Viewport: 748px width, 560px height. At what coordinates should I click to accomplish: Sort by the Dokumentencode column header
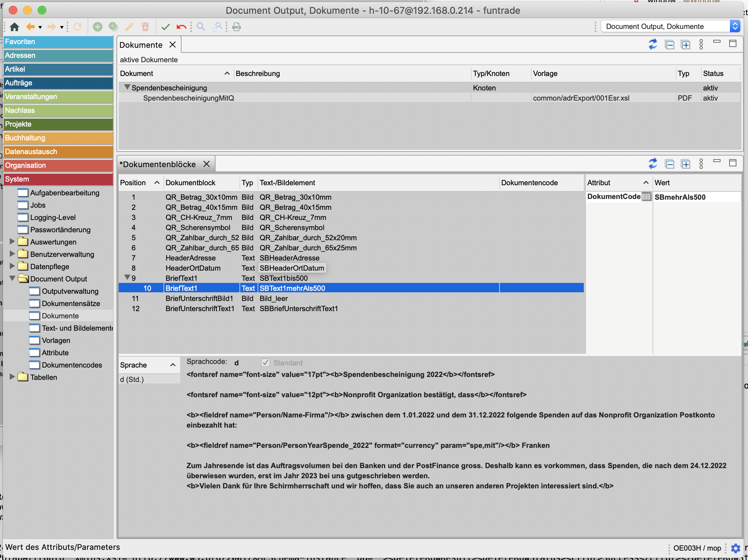click(x=529, y=183)
